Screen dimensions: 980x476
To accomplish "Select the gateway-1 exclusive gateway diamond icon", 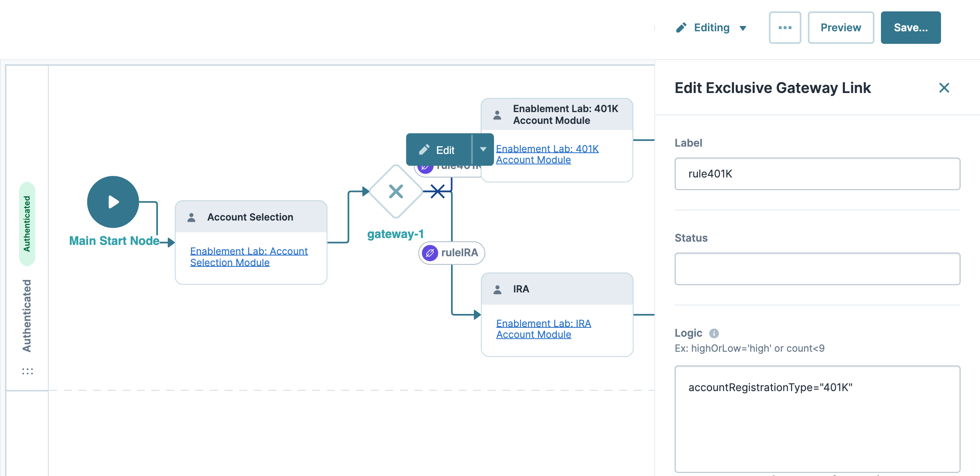I will tap(395, 191).
